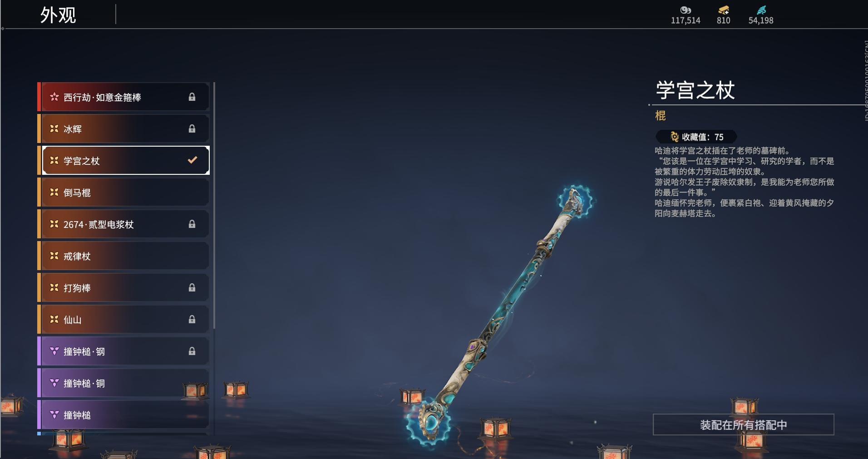Click the checkmark on 学宫之杖 entry
Viewport: 868px width, 459px height.
(x=192, y=160)
